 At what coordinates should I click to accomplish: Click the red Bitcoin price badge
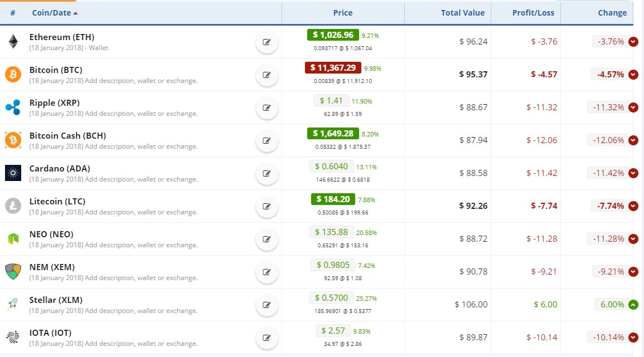tap(333, 68)
